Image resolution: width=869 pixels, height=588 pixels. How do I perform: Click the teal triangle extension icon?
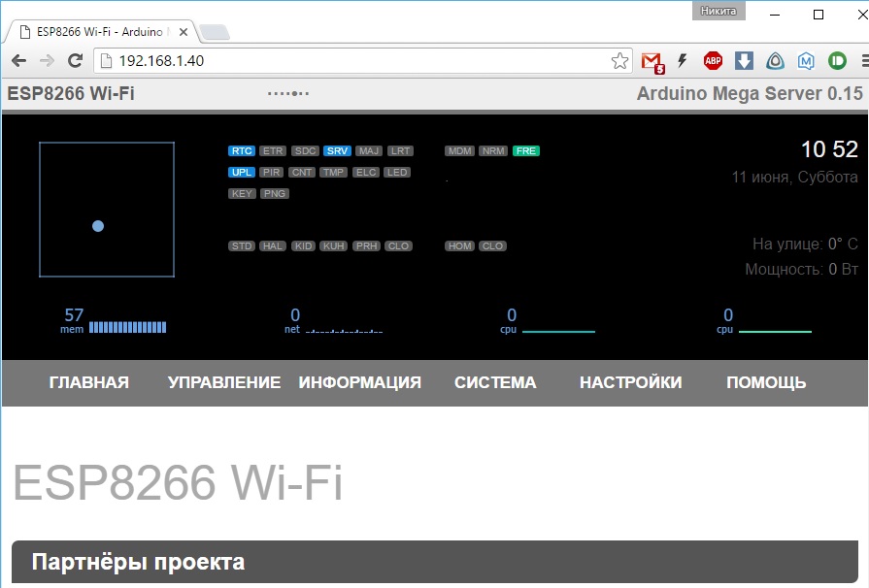[775, 60]
